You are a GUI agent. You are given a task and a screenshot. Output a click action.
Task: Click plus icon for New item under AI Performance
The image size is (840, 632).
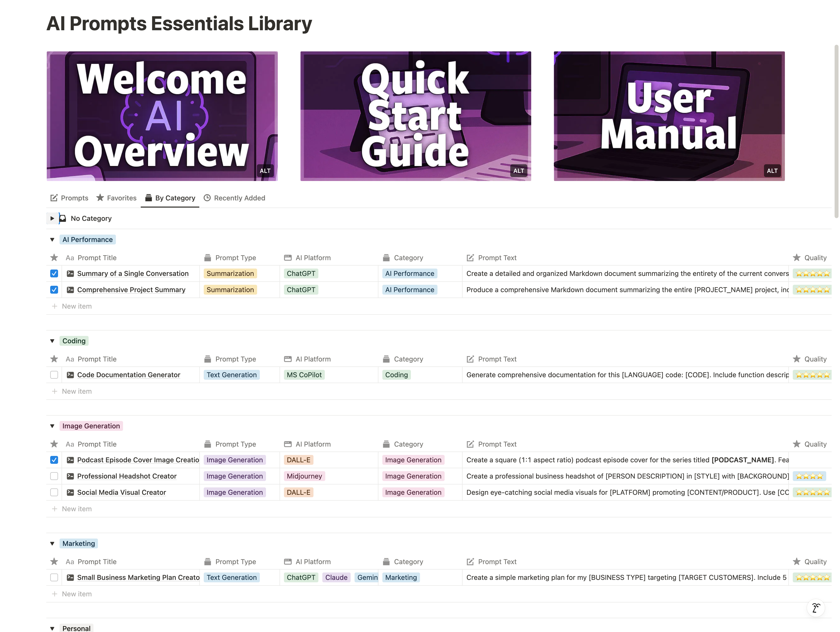pyautogui.click(x=54, y=306)
